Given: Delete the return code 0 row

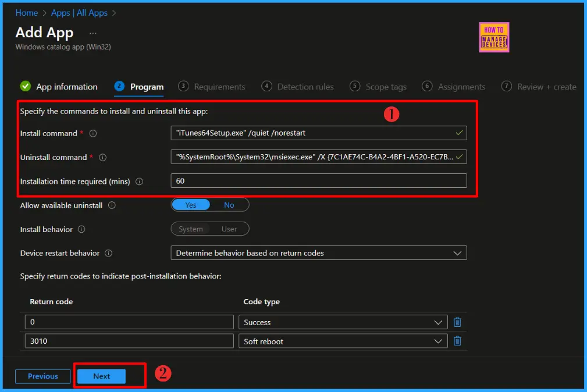Looking at the screenshot, I should click(457, 322).
